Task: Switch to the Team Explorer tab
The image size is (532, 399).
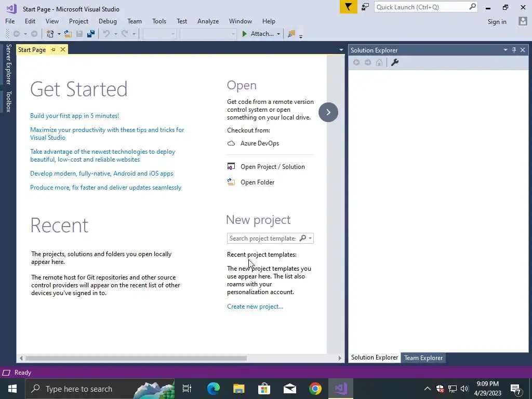Action: 423,357
